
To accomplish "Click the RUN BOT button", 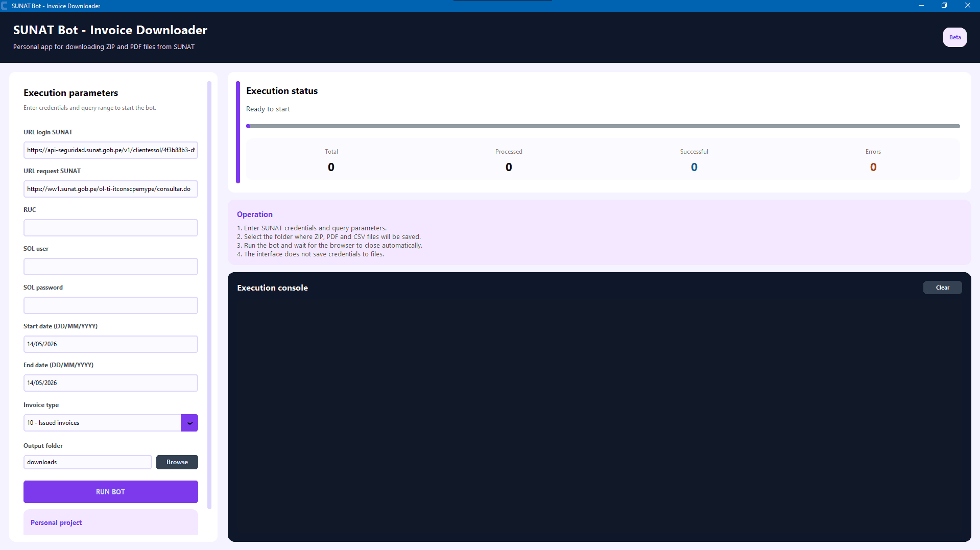I will [110, 492].
